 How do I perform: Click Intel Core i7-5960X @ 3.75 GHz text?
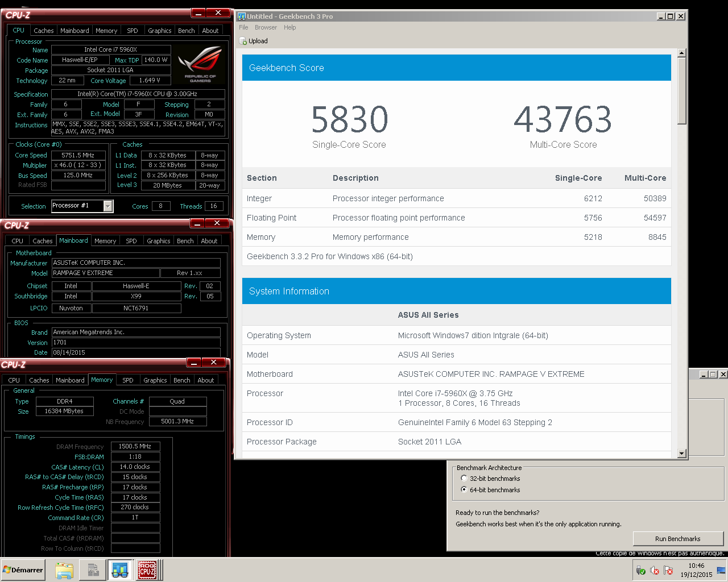coord(456,393)
